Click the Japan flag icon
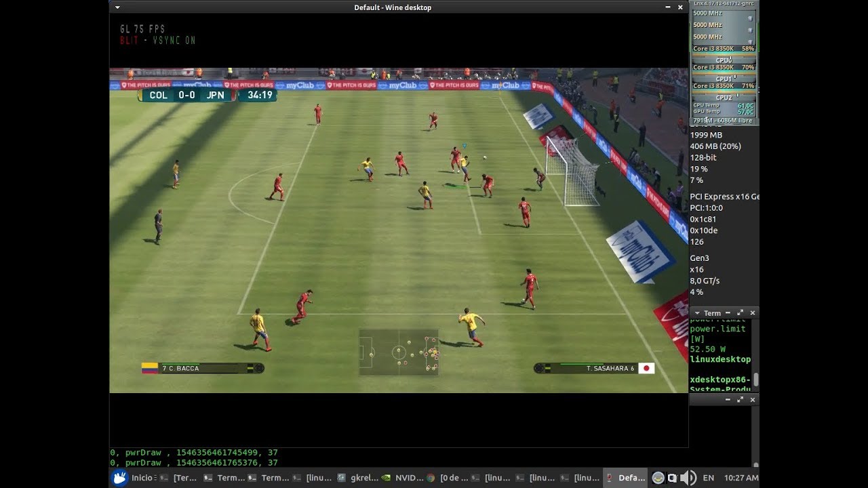This screenshot has width=868, height=488. pos(646,368)
